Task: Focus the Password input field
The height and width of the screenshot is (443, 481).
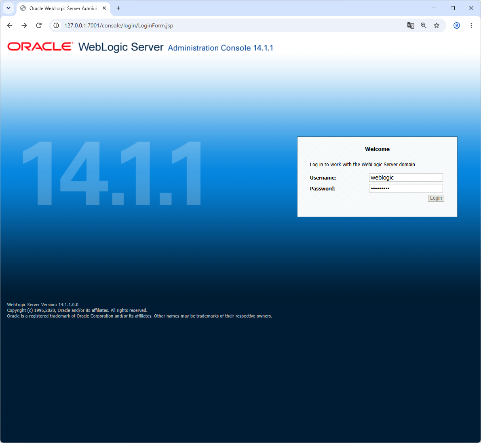Action: [x=406, y=188]
